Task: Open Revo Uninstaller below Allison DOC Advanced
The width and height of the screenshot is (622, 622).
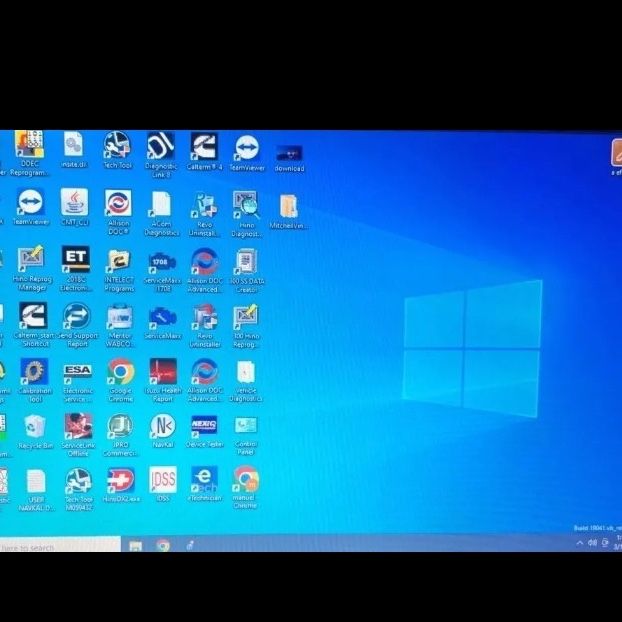Action: coord(205,326)
